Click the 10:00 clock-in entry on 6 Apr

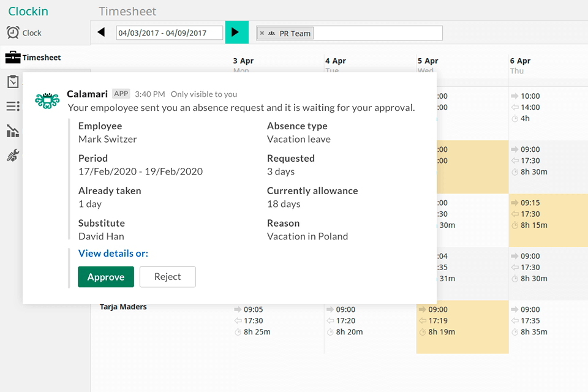point(530,96)
